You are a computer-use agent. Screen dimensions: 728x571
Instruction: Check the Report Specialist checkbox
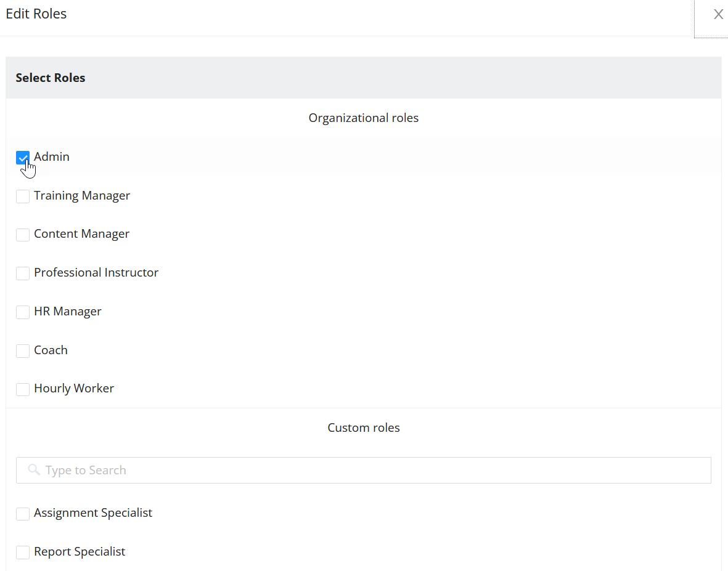pos(23,552)
